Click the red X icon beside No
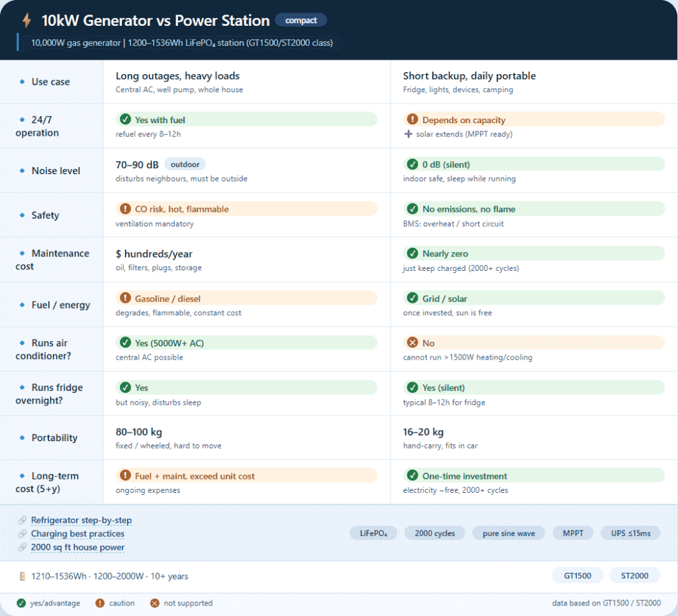Screen dimensions: 678x616 (x=412, y=343)
